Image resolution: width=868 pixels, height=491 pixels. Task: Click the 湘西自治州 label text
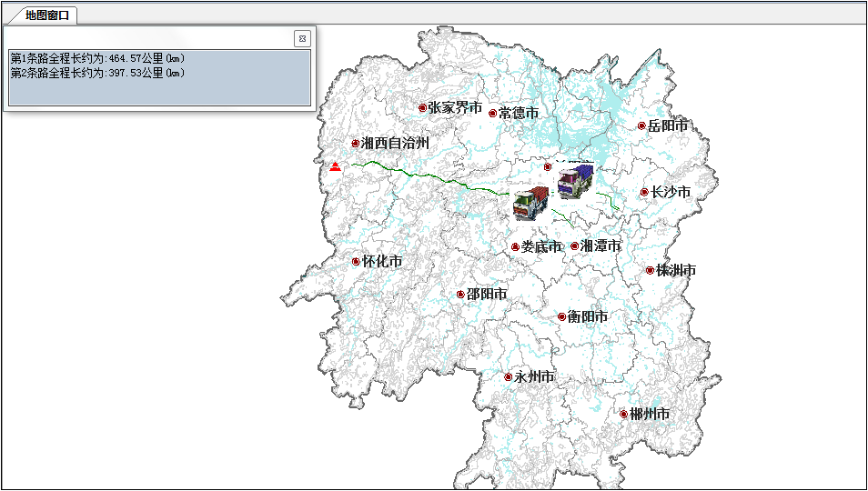[x=396, y=143]
